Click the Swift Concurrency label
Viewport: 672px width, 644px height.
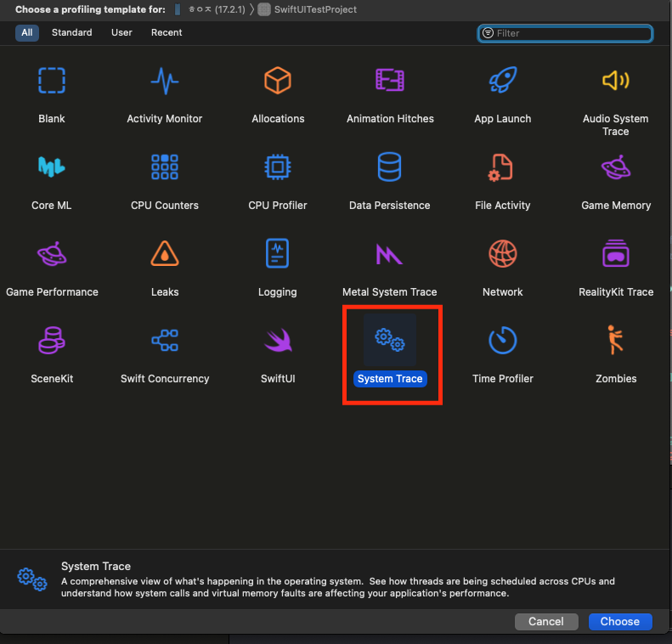coord(165,379)
